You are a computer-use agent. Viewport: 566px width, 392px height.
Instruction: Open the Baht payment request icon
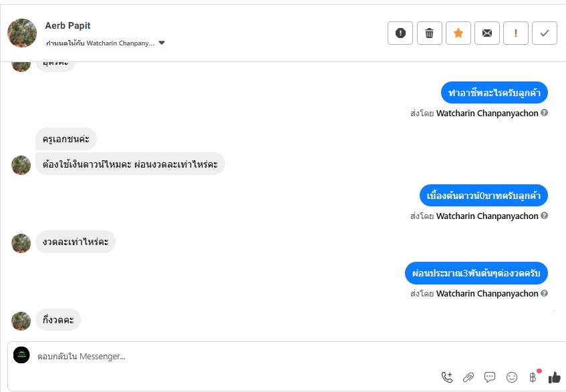[x=533, y=377]
